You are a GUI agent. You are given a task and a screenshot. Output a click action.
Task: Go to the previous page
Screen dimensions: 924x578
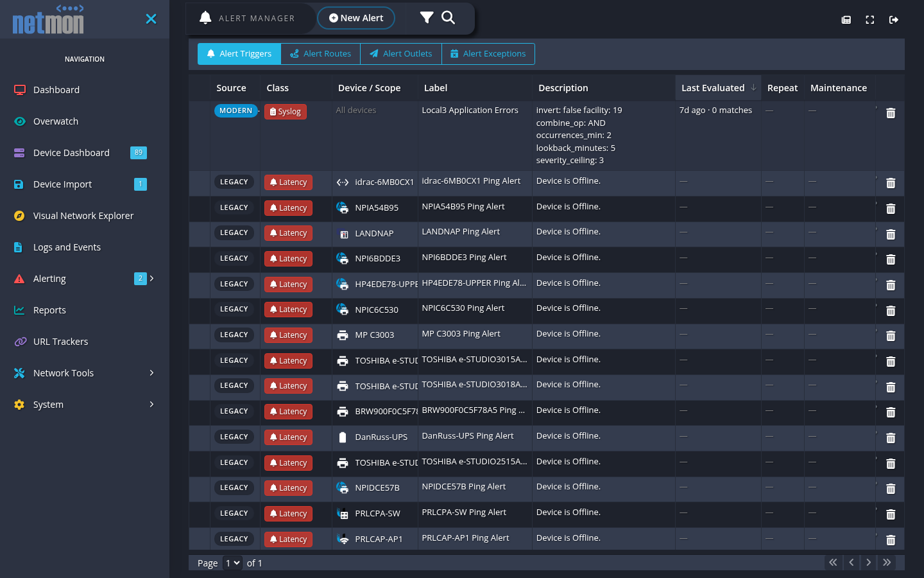coord(851,563)
